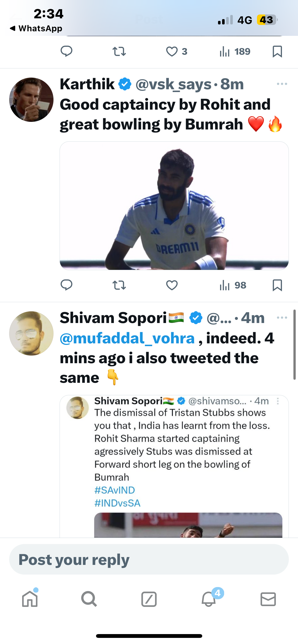This screenshot has width=298, height=644.
Task: Go to Home tab
Action: click(30, 598)
